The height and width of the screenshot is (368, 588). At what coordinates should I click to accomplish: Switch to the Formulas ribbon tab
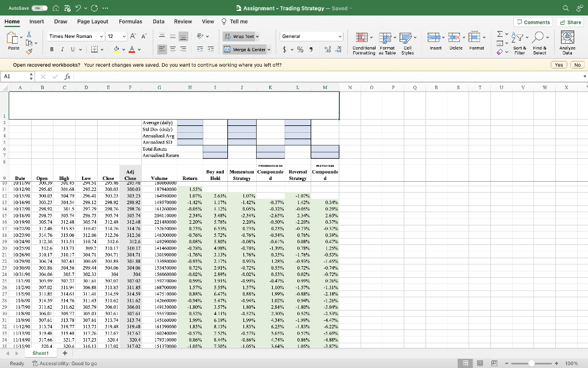tap(130, 21)
